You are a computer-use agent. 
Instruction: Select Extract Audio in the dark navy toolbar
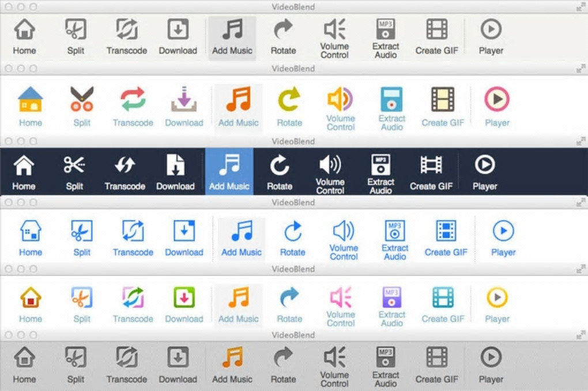pyautogui.click(x=380, y=174)
